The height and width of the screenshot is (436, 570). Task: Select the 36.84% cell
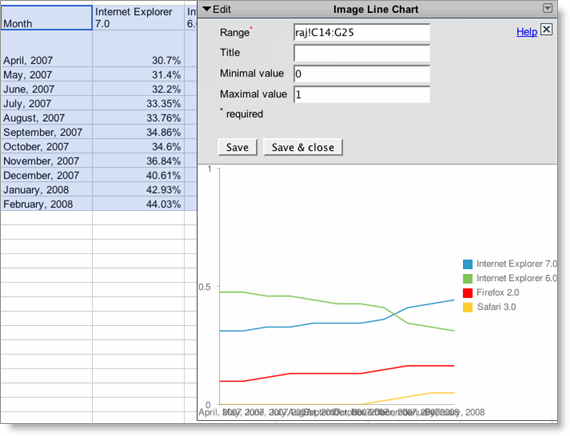point(139,161)
